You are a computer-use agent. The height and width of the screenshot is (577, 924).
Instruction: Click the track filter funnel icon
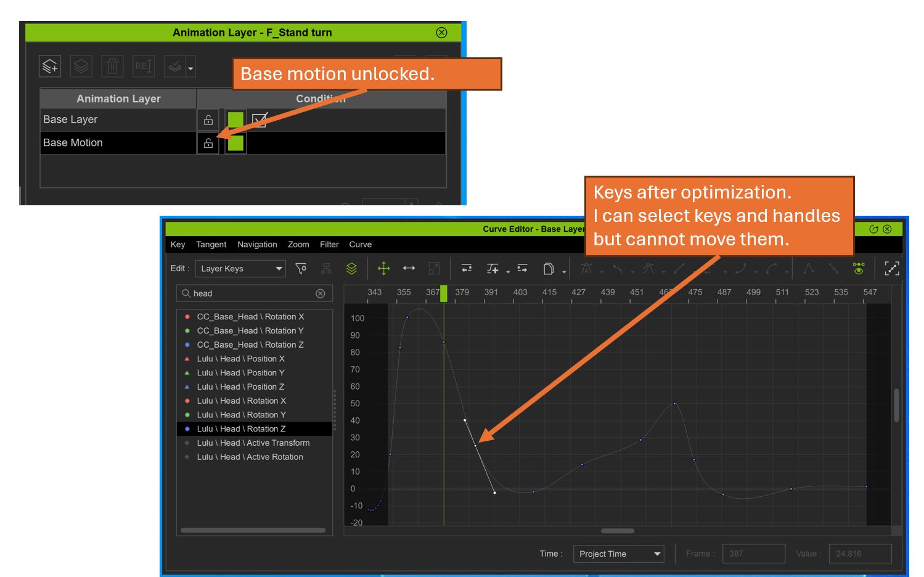(301, 268)
